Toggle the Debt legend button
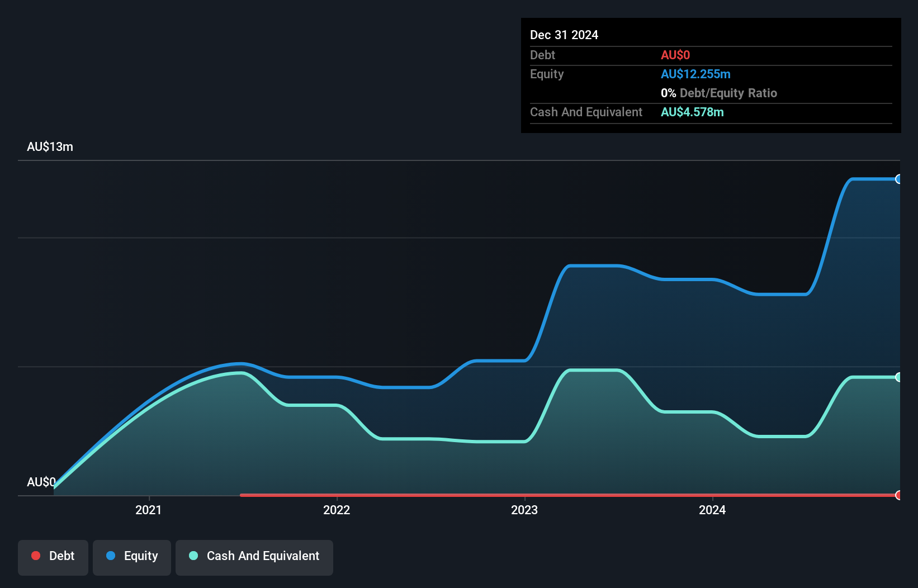918x588 pixels. tap(53, 557)
